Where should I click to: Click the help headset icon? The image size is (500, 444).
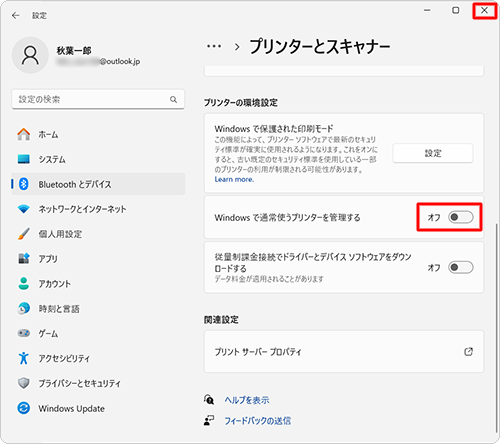point(209,399)
